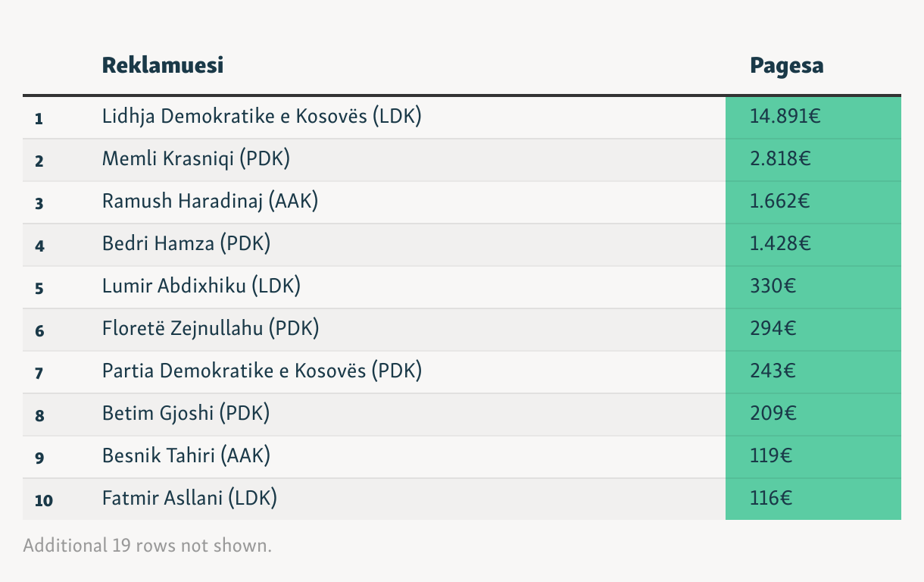Click the Fatmir Asllani (LDK) name
Screen dimensions: 924x582
190,499
